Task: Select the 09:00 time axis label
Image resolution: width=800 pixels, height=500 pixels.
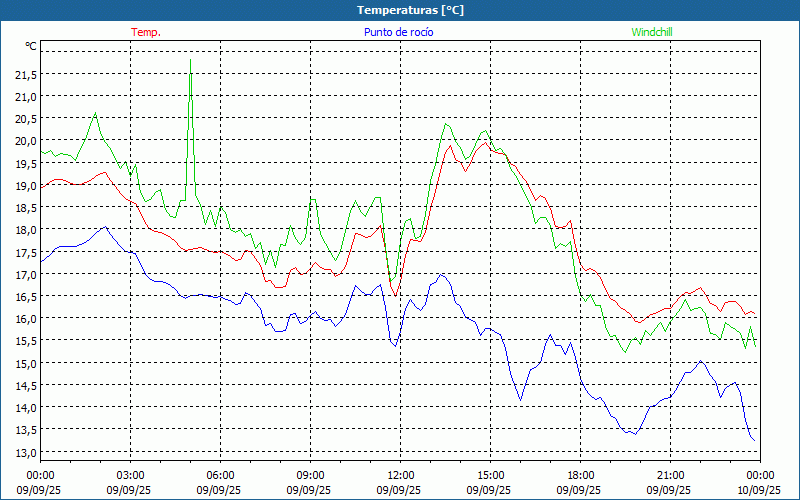Action: (310, 475)
